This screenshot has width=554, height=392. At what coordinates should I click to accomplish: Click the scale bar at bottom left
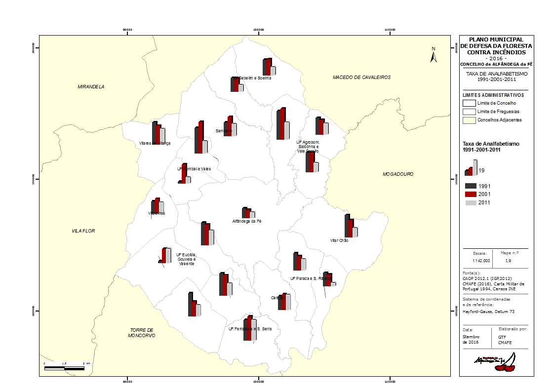(64, 368)
